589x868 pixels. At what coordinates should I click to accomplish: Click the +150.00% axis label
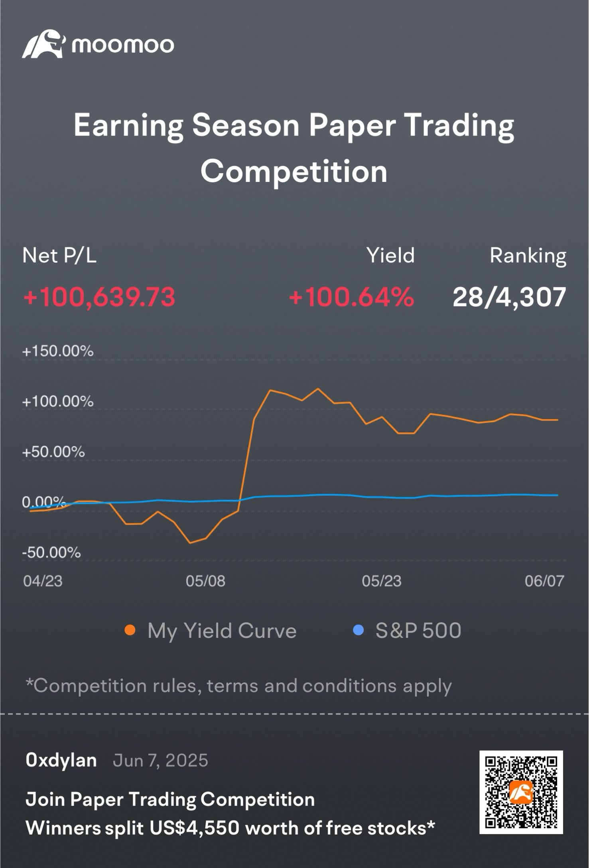click(58, 351)
